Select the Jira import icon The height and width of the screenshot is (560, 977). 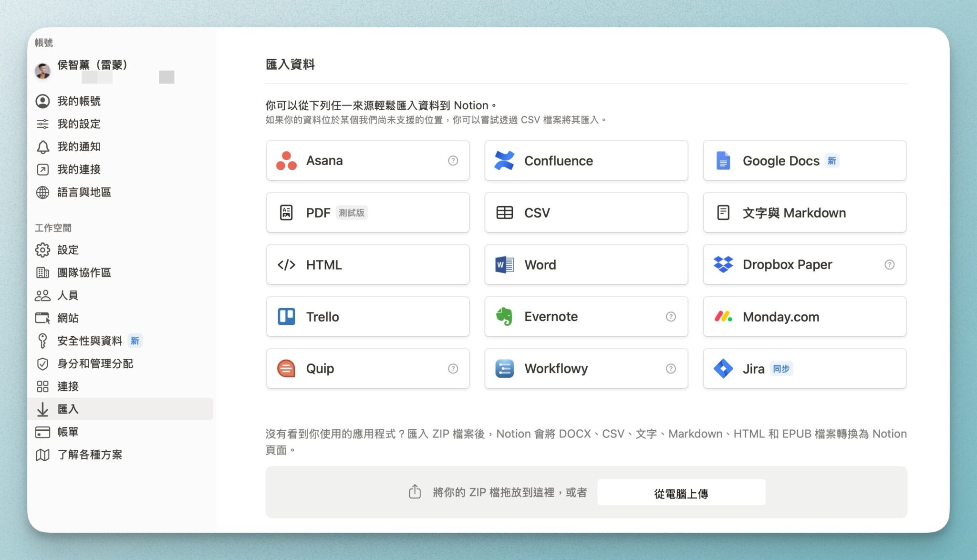point(724,368)
